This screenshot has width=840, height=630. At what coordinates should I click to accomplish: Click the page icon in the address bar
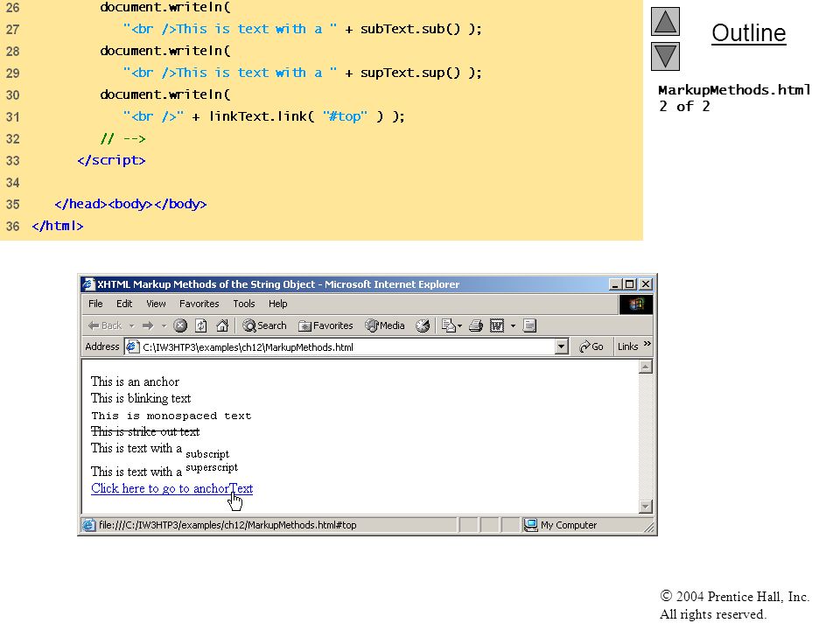click(132, 347)
